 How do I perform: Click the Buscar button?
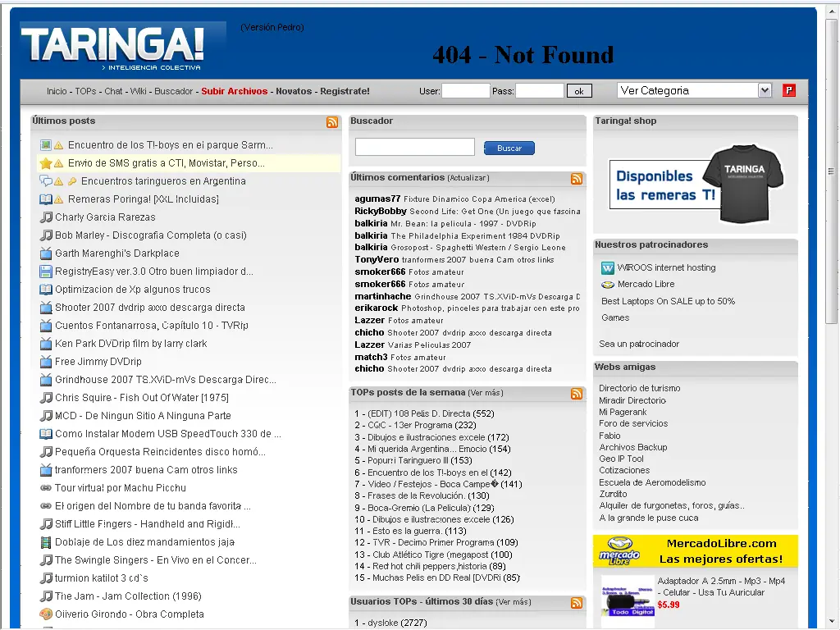(x=509, y=148)
